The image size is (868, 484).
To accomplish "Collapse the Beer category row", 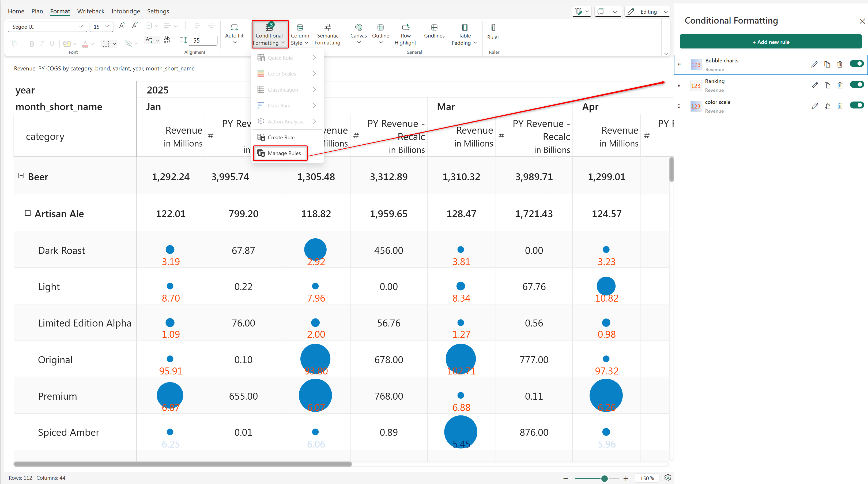I will tap(21, 176).
